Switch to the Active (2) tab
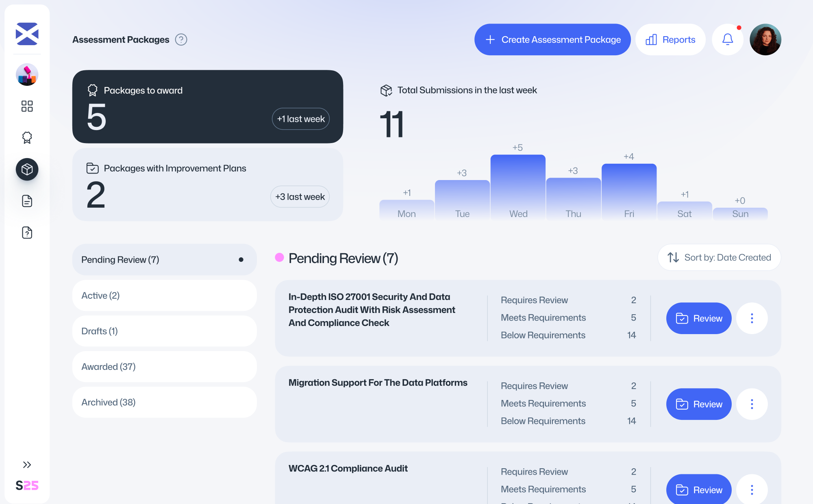813x504 pixels. 164,295
